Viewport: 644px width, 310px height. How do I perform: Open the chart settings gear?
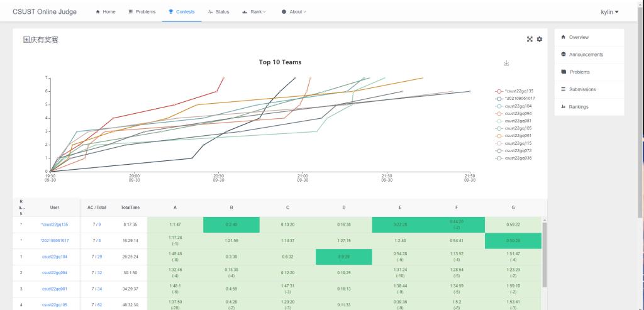(x=539, y=39)
